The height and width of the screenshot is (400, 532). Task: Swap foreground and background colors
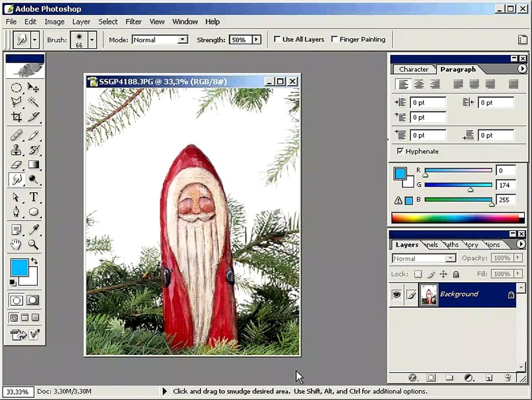click(34, 261)
